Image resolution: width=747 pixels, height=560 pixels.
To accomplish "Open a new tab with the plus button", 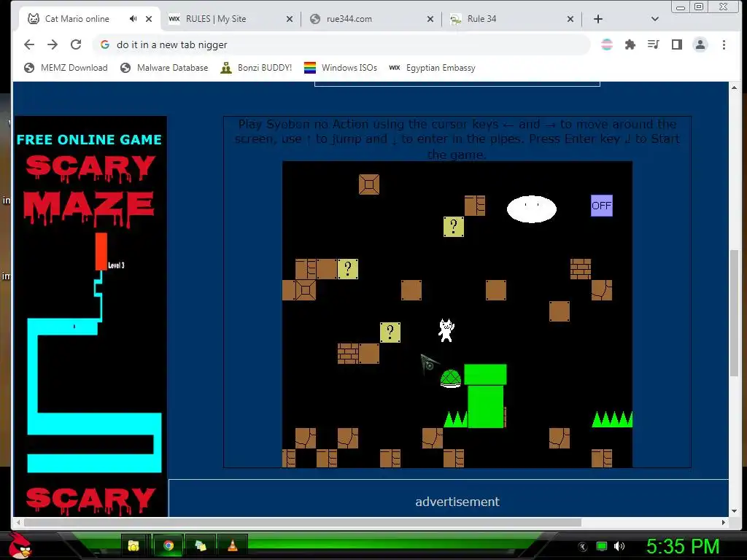I will 598,19.
